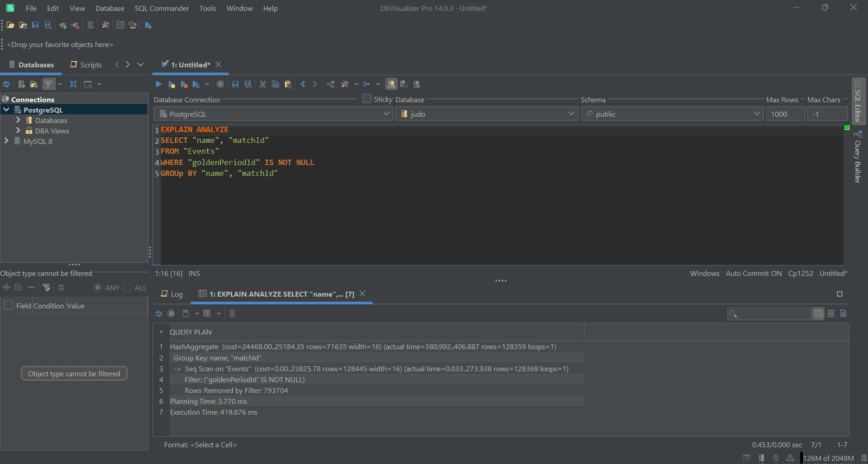Open the Tools menu

point(208,8)
